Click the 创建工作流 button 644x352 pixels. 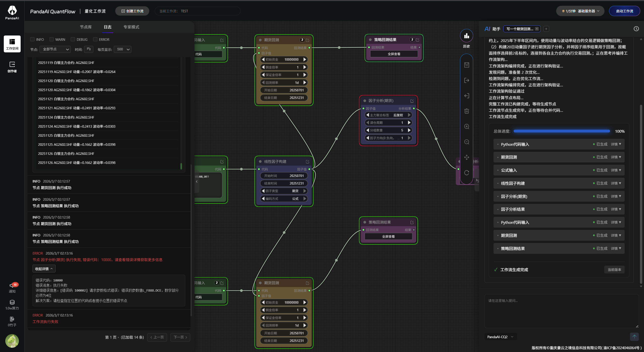click(132, 11)
